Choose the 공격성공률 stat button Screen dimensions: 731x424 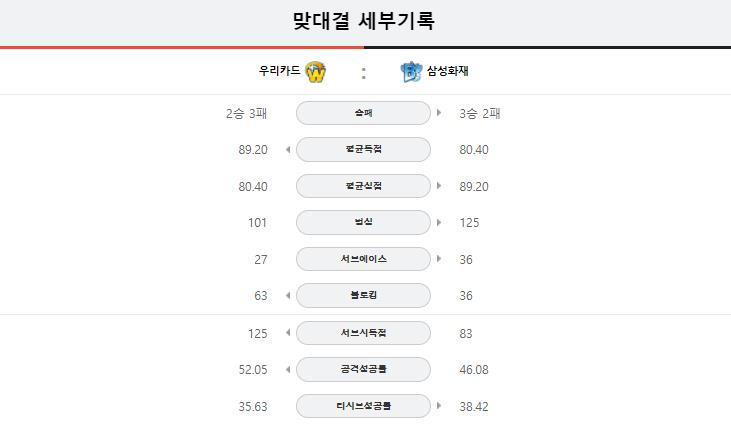363,369
